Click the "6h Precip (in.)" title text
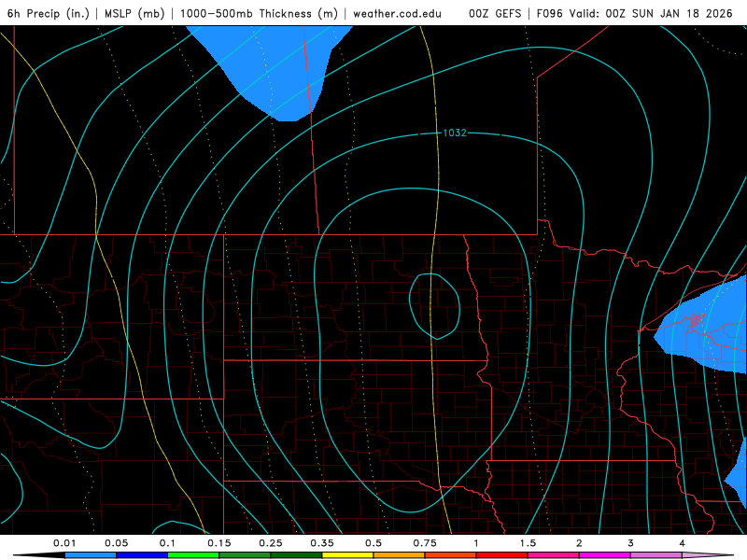 [49, 13]
